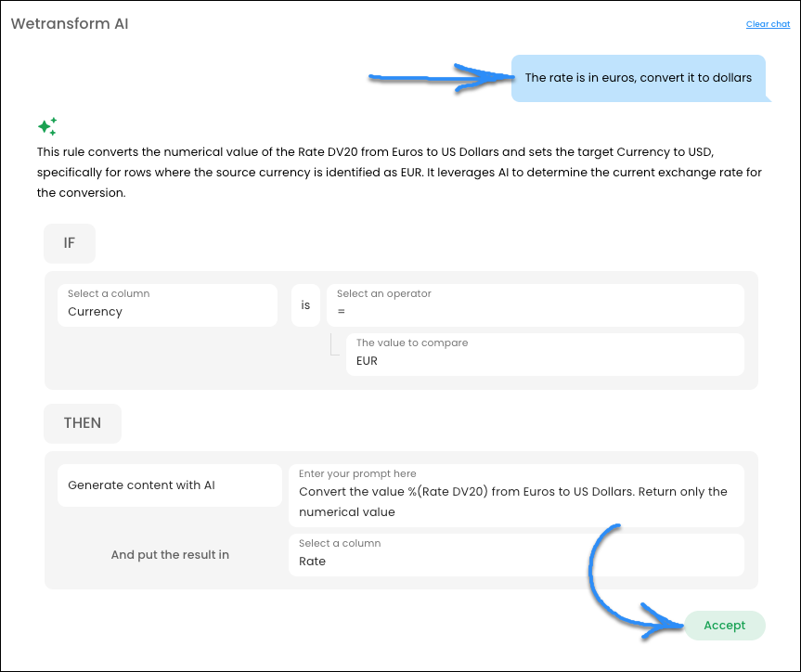The image size is (801, 672).
Task: Select the THEN section label
Action: [x=83, y=422]
